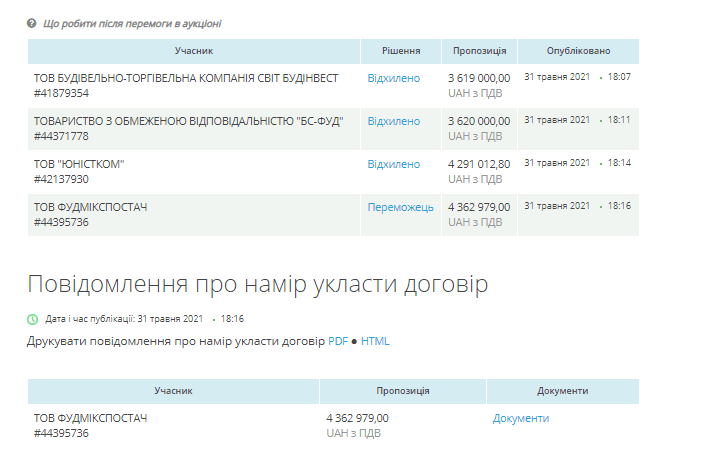Click publication time 18:07
The width and height of the screenshot is (726, 465).
[619, 77]
